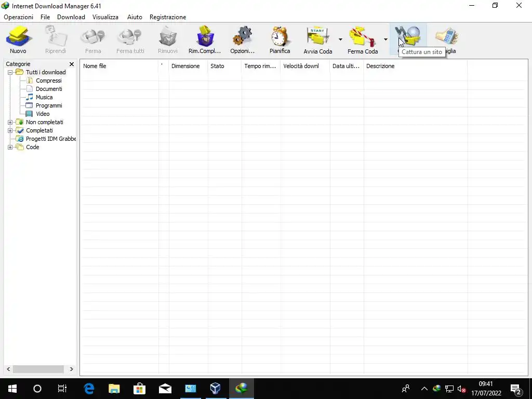Open the Download menu
The height and width of the screenshot is (399, 532).
tap(71, 17)
